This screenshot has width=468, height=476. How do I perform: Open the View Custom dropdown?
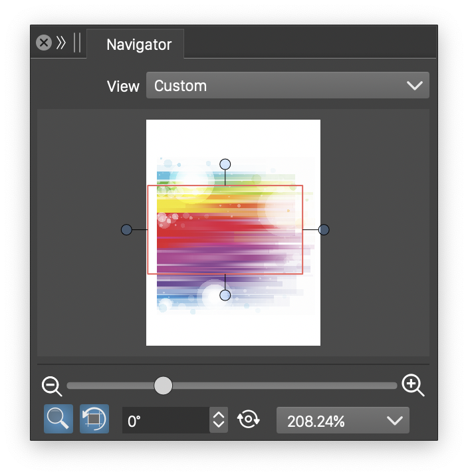(x=287, y=86)
